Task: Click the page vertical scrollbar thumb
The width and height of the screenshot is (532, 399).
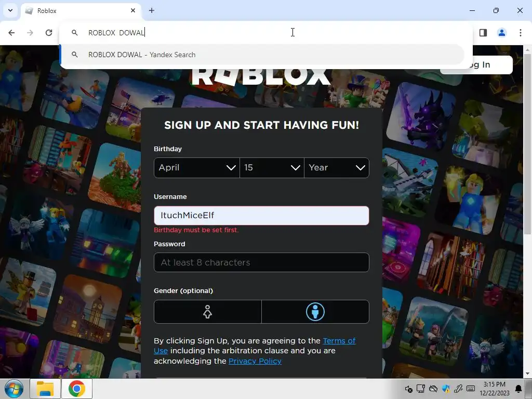Action: coord(527,144)
